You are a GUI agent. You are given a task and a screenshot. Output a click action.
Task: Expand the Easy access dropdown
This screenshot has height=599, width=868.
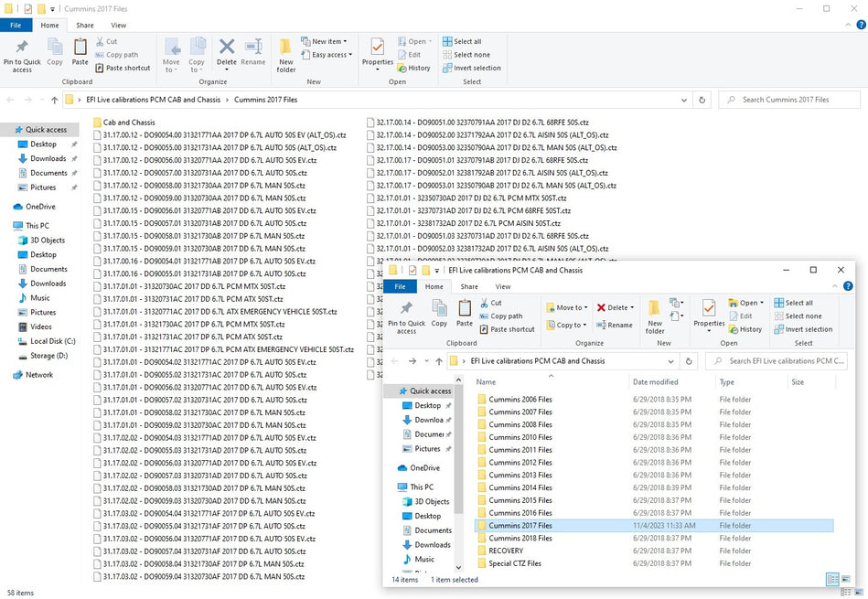pos(329,55)
